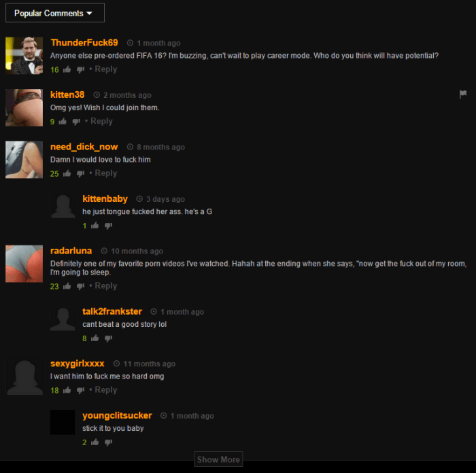This screenshot has height=473, width=476.
Task: Thumbs up talk2frankster's reply
Action: pos(95,338)
